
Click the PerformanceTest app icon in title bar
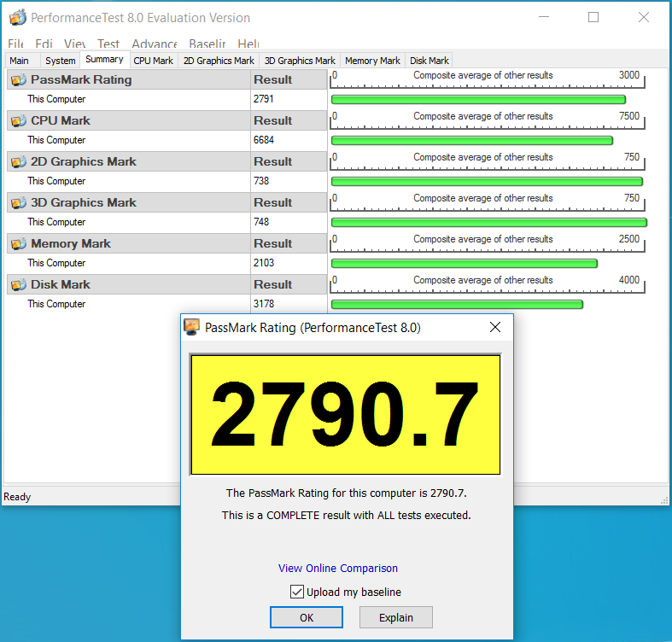18,18
